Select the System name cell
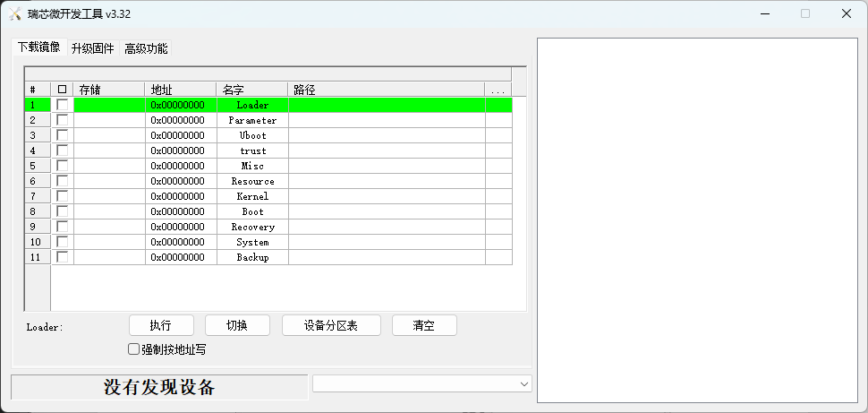The image size is (868, 413). [252, 242]
